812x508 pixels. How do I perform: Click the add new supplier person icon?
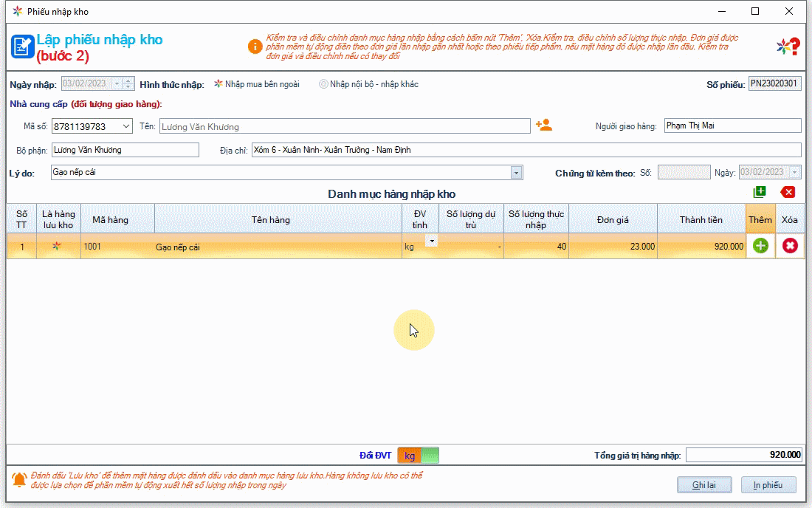point(544,126)
